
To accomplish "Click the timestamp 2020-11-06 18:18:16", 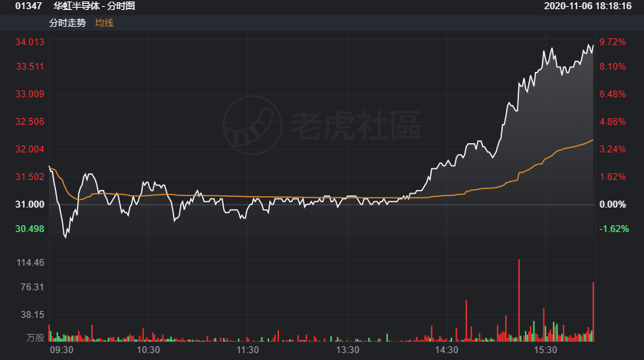I will 587,6.
